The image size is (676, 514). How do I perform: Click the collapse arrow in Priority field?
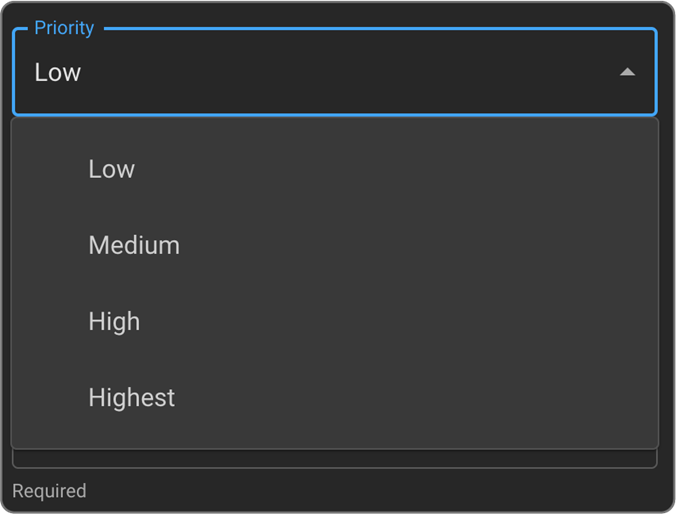627,72
